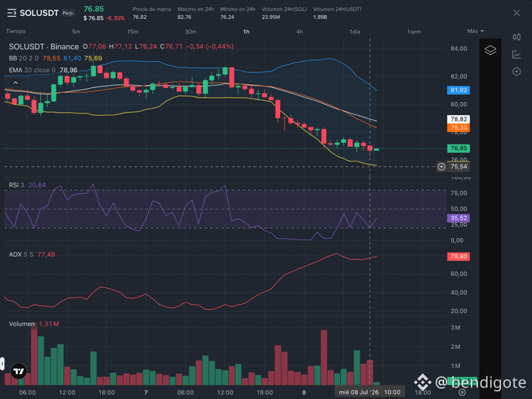Open the candlestick chart style icon
This screenshot has height=399, width=532.
pos(517,37)
